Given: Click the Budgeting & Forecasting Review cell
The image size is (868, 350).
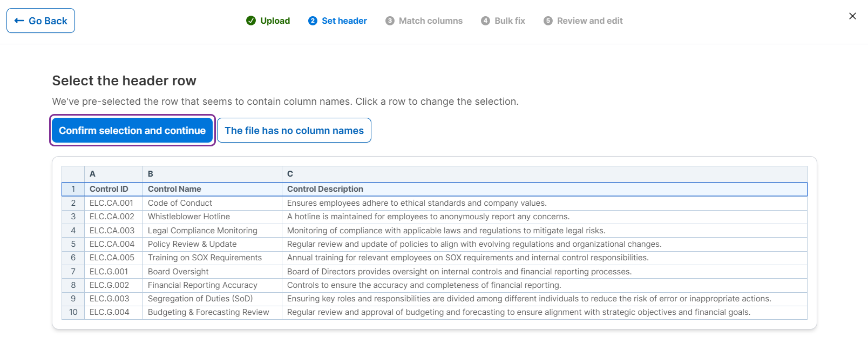Looking at the screenshot, I should tap(213, 312).
